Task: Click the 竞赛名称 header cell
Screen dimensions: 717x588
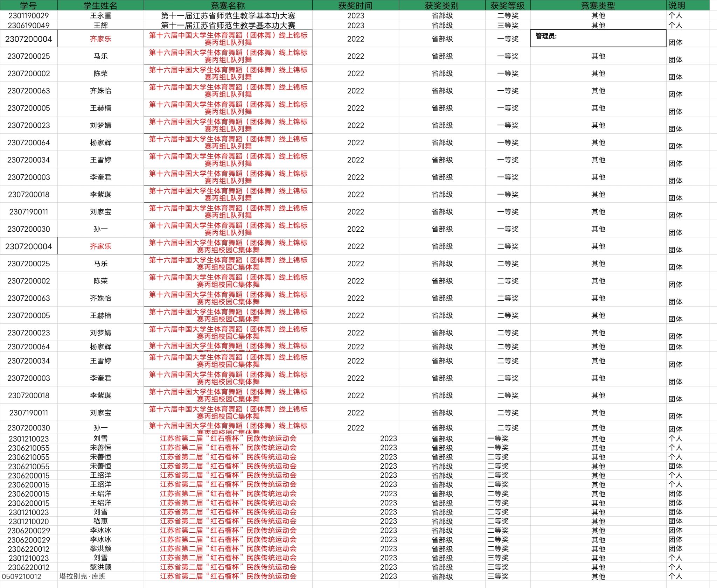Action: click(x=228, y=5)
